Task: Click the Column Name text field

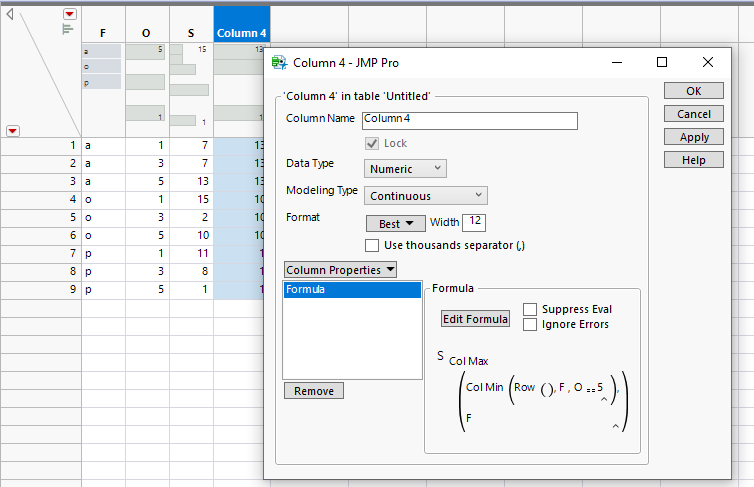Action: pos(469,120)
